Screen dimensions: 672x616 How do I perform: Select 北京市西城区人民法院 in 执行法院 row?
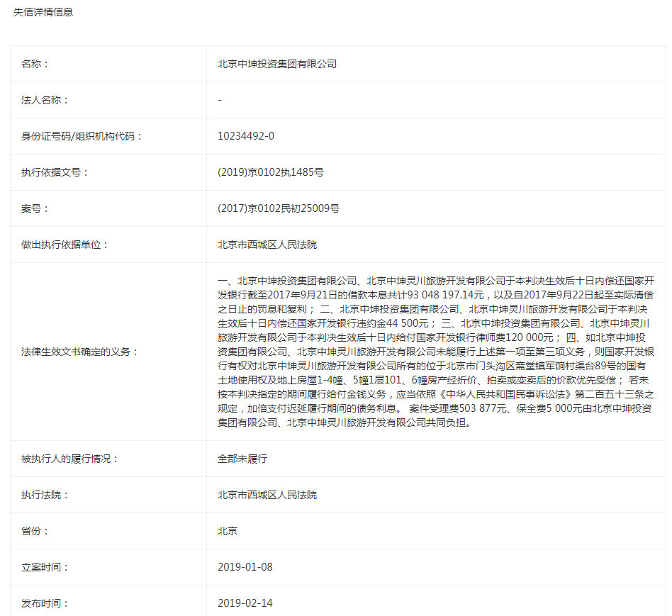coord(267,495)
